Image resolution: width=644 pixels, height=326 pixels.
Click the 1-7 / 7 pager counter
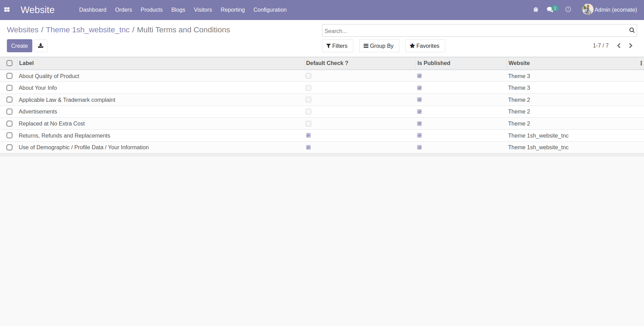600,46
